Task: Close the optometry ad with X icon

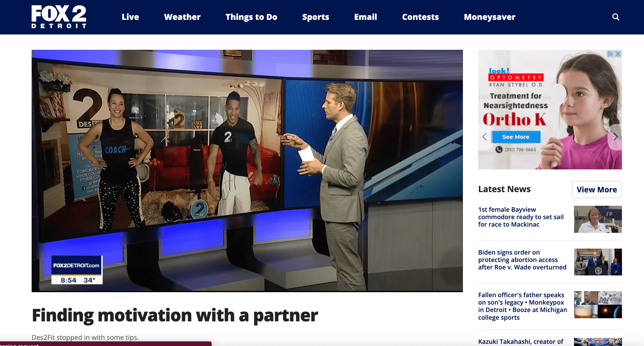Action: pyautogui.click(x=618, y=54)
